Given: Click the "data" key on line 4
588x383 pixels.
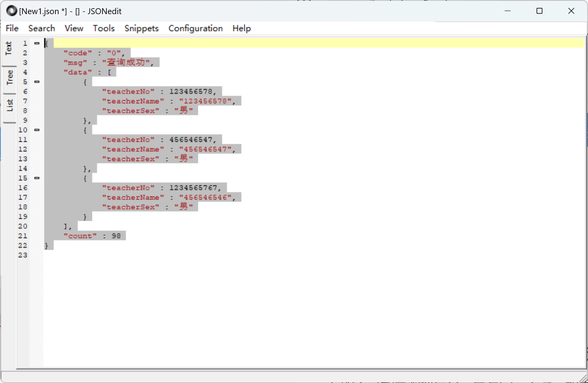Looking at the screenshot, I should tap(78, 72).
